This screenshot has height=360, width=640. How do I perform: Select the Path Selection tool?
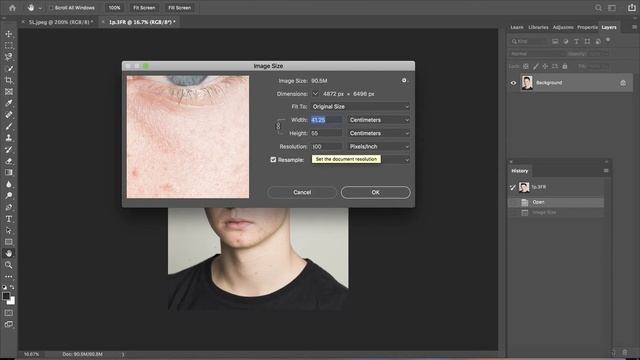[x=9, y=230]
